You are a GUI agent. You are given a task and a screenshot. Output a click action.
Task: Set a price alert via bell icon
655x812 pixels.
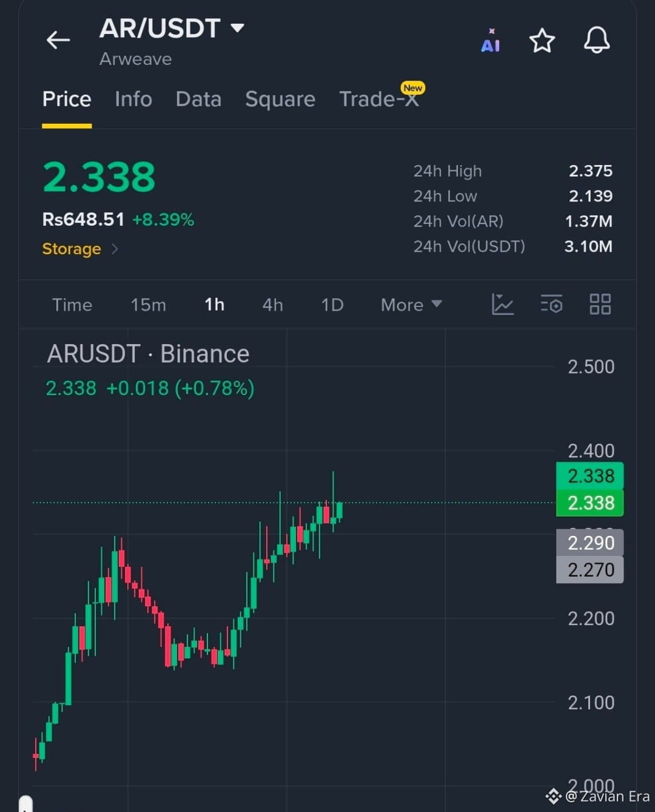click(x=597, y=40)
